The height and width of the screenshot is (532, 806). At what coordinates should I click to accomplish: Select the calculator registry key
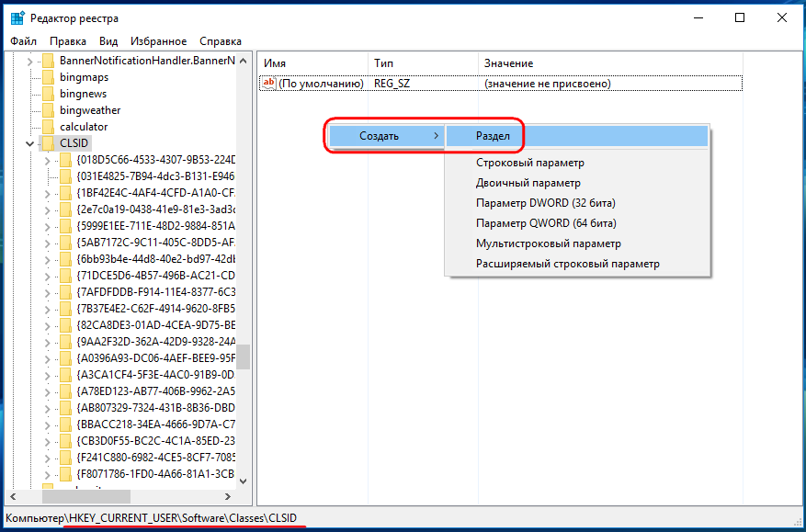84,127
